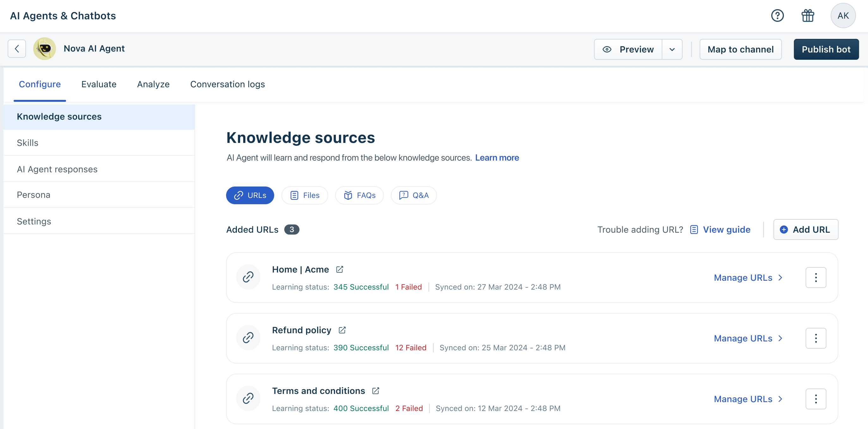Open external link icon beside Terms and conditions
Image resolution: width=868 pixels, height=429 pixels.
coord(376,390)
